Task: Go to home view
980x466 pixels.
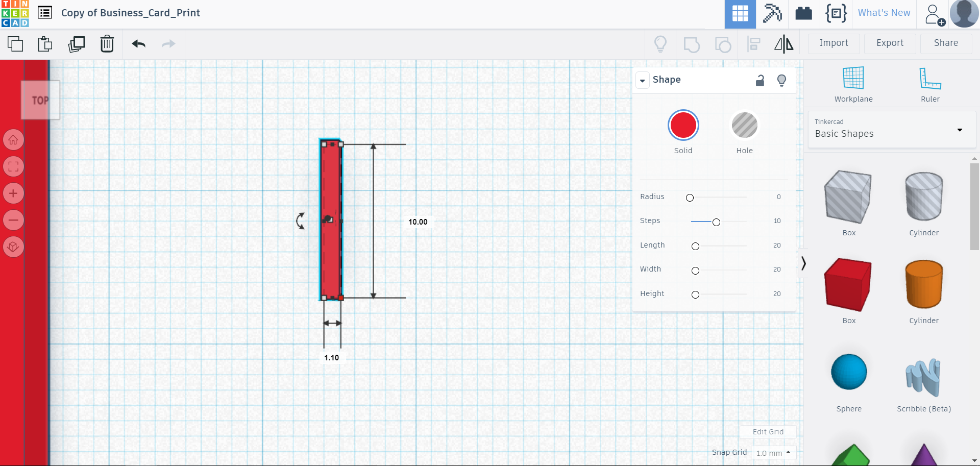Action: click(x=14, y=139)
